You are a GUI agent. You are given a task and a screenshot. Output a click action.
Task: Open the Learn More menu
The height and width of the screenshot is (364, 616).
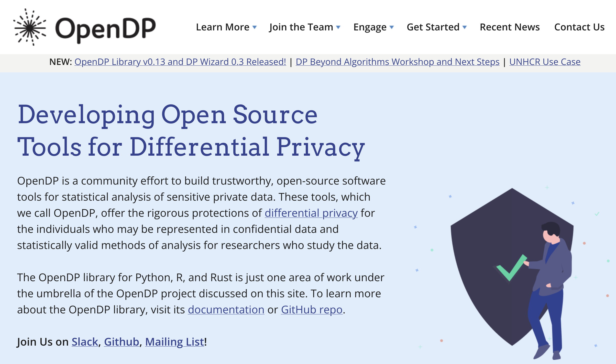(223, 27)
